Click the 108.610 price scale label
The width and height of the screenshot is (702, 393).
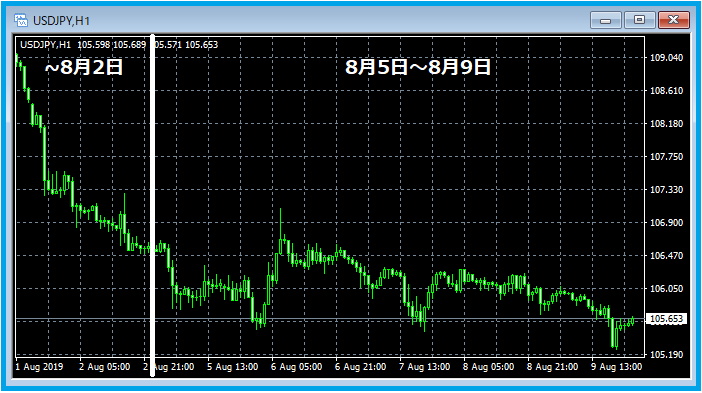[666, 90]
